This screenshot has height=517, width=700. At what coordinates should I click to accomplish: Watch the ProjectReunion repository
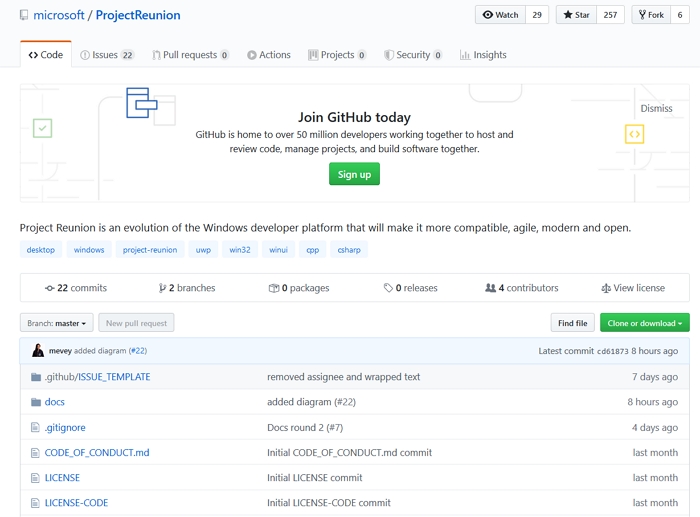500,15
